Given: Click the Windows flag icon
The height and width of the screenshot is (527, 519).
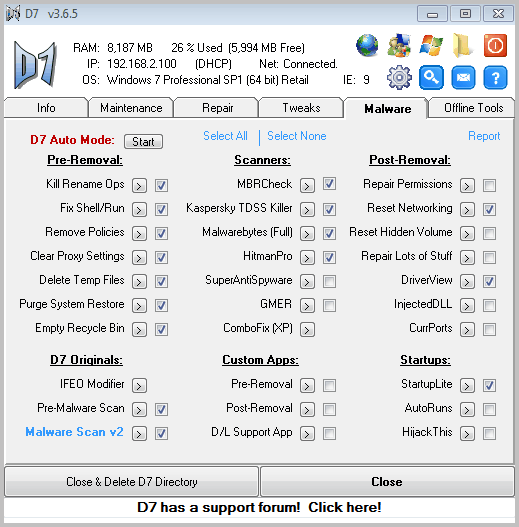Looking at the screenshot, I should [x=431, y=45].
